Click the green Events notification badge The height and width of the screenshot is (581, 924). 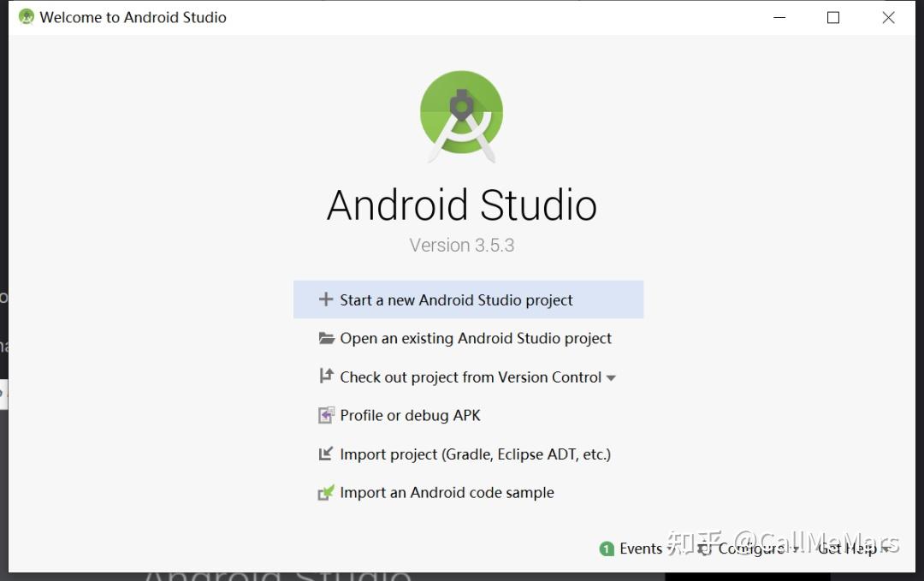(607, 549)
